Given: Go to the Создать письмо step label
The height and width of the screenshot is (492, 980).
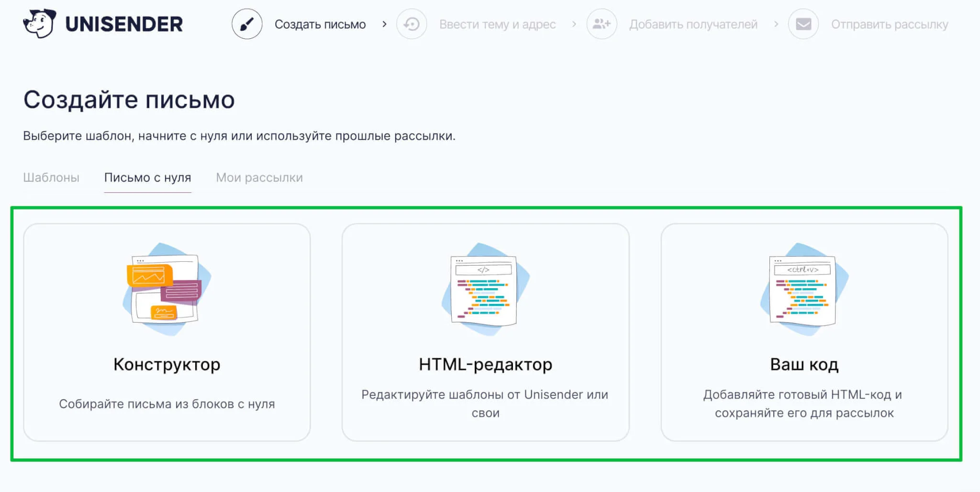Looking at the screenshot, I should point(320,24).
